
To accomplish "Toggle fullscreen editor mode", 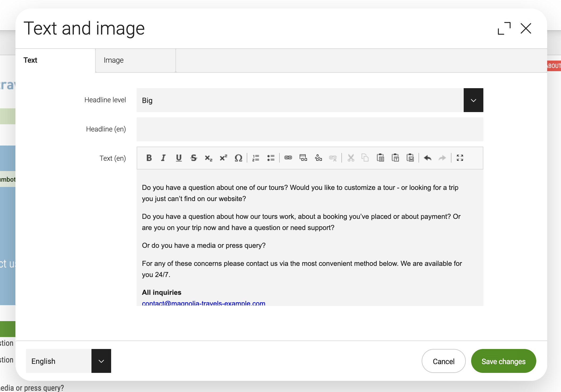I will pos(460,158).
